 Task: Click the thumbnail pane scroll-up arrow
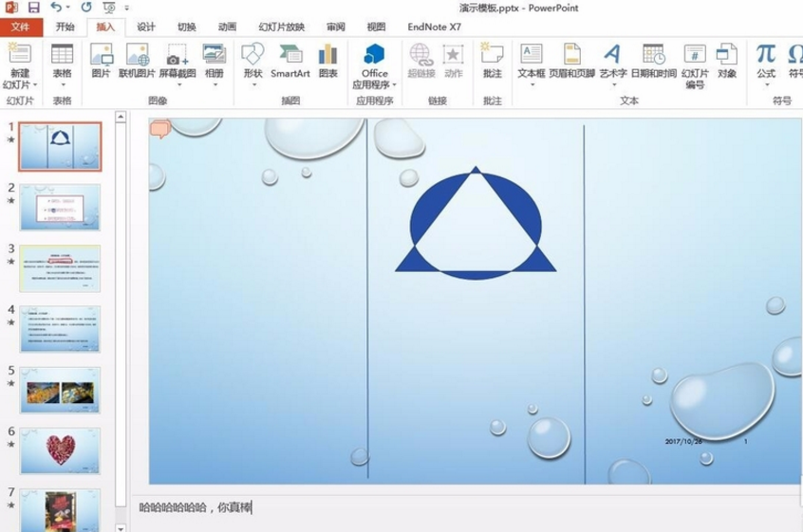(121, 118)
